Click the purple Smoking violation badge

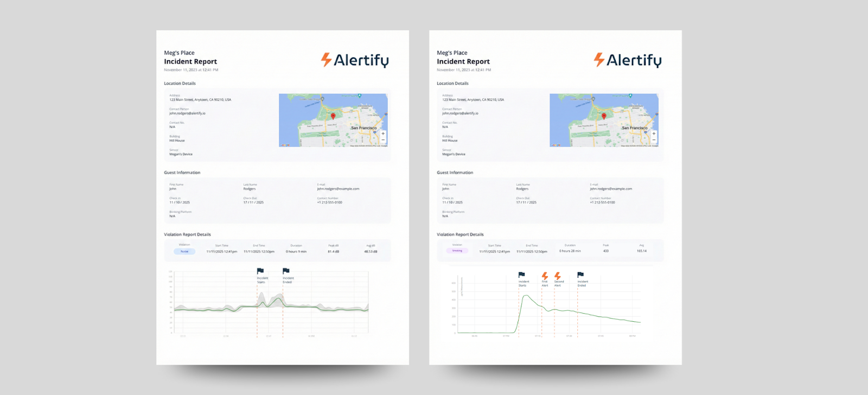pyautogui.click(x=457, y=251)
